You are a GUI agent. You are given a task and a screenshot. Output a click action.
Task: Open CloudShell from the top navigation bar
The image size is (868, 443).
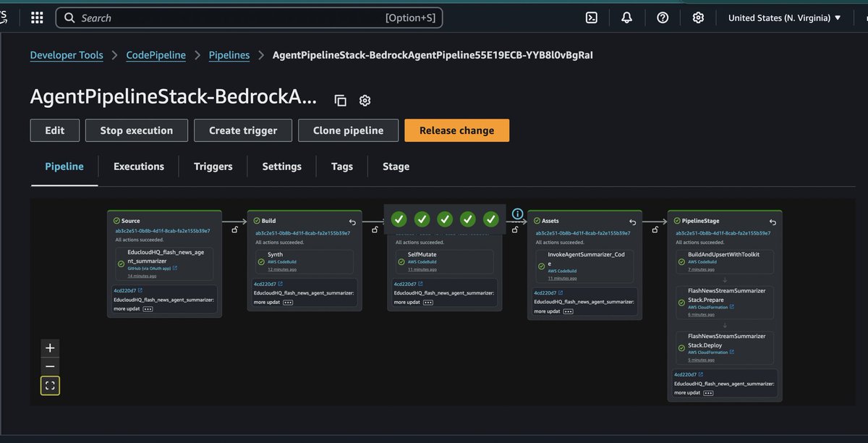tap(592, 17)
